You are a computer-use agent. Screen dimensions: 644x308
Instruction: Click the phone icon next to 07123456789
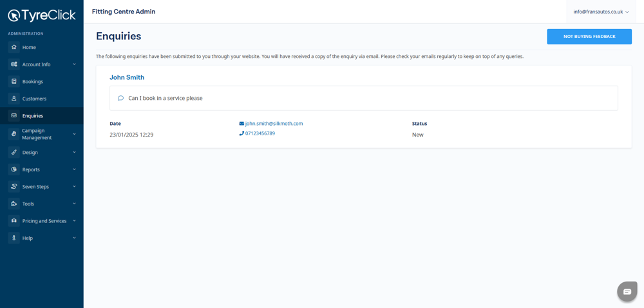[x=241, y=133]
